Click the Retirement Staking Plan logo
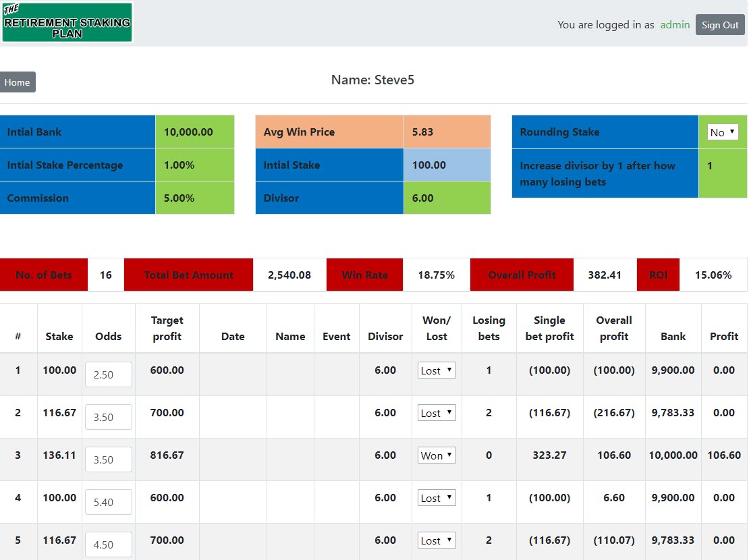 (x=67, y=22)
